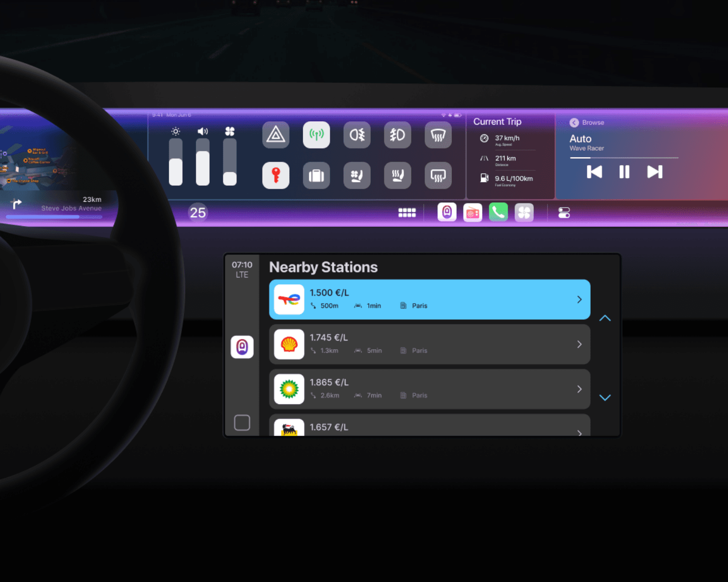Select the BP 1.865 €/L station
Image resolution: width=728 pixels, height=582 pixels.
point(430,389)
